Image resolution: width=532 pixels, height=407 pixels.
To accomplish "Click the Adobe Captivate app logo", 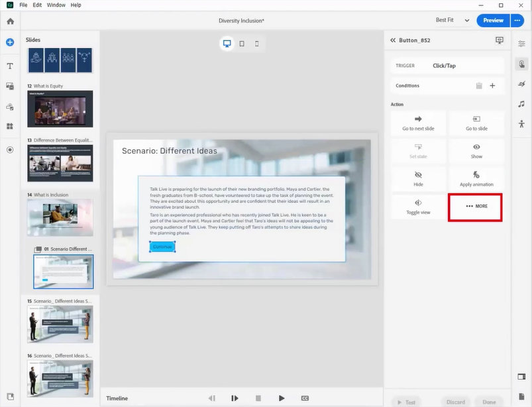I will [10, 5].
